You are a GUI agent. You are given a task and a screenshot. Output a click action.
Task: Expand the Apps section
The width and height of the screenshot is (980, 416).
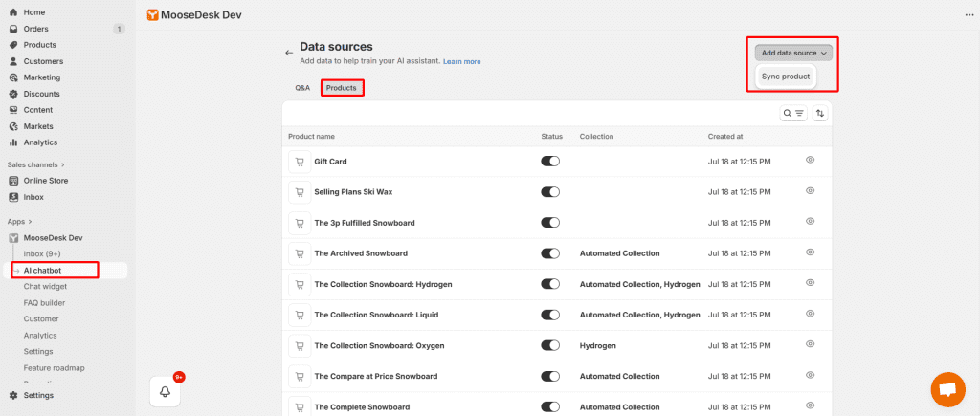20,222
